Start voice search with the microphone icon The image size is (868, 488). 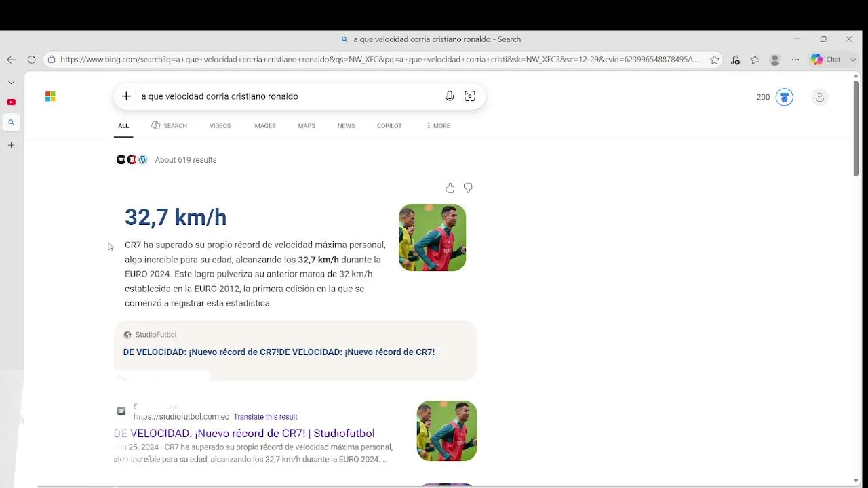tap(450, 96)
